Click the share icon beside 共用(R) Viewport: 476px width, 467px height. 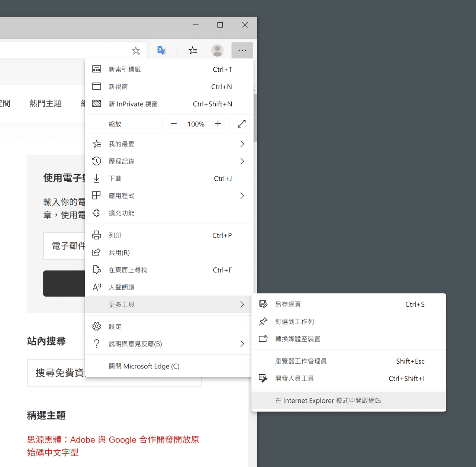pos(97,252)
